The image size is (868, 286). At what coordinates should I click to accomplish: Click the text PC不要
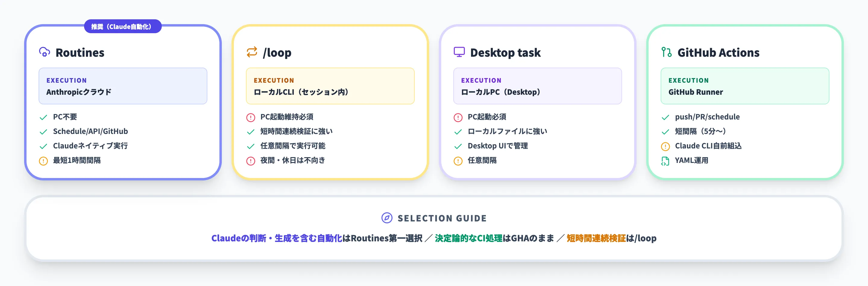tap(65, 117)
